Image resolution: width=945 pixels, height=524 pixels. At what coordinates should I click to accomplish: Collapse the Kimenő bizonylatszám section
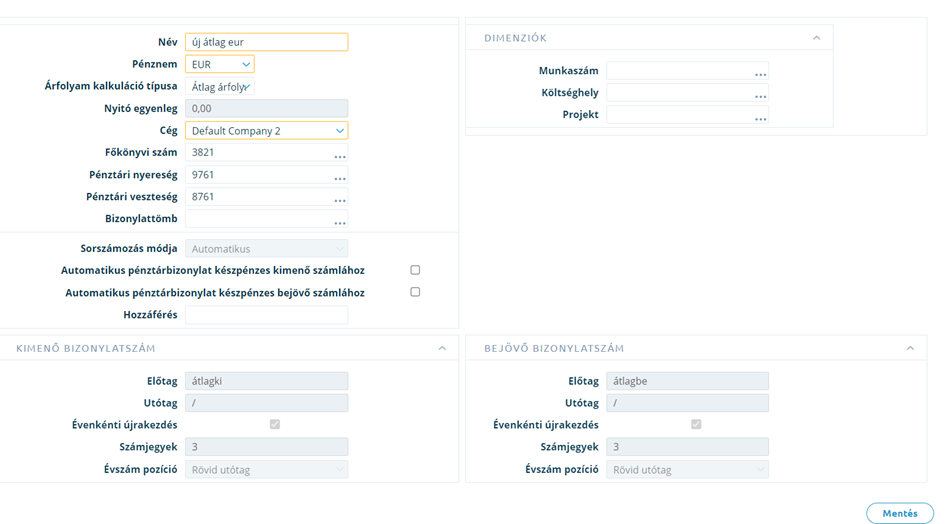coord(442,349)
